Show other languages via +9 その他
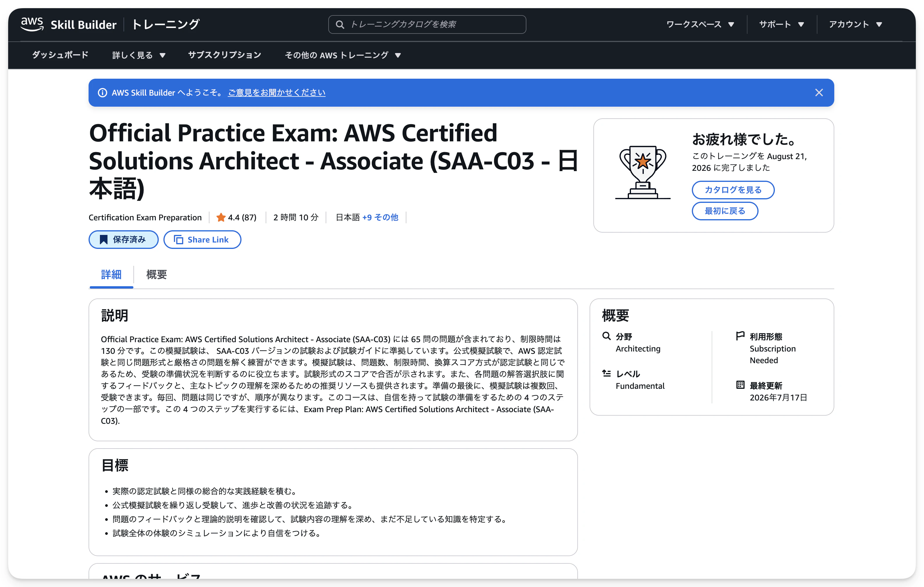The image size is (924, 587). [x=380, y=217]
